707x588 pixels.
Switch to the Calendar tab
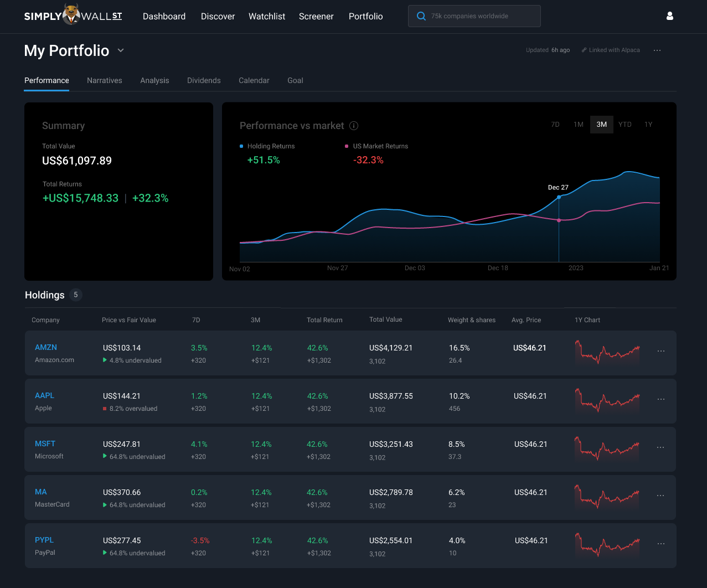click(x=254, y=80)
